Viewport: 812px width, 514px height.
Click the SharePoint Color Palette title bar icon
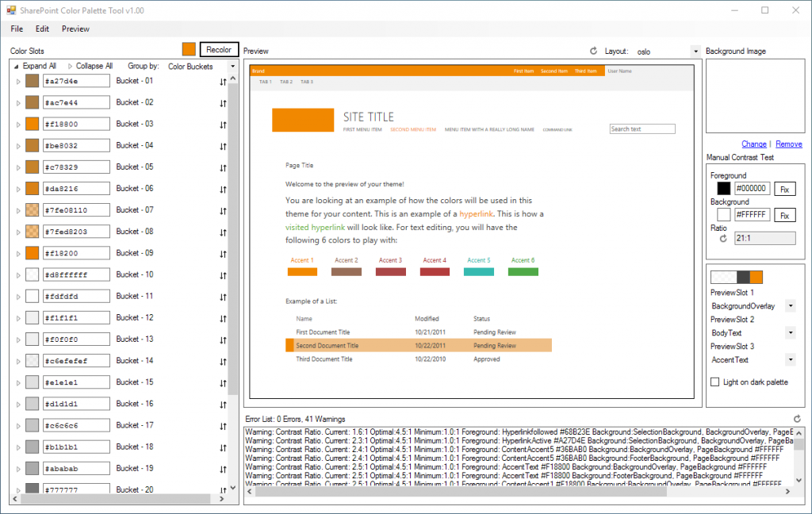tap(10, 10)
